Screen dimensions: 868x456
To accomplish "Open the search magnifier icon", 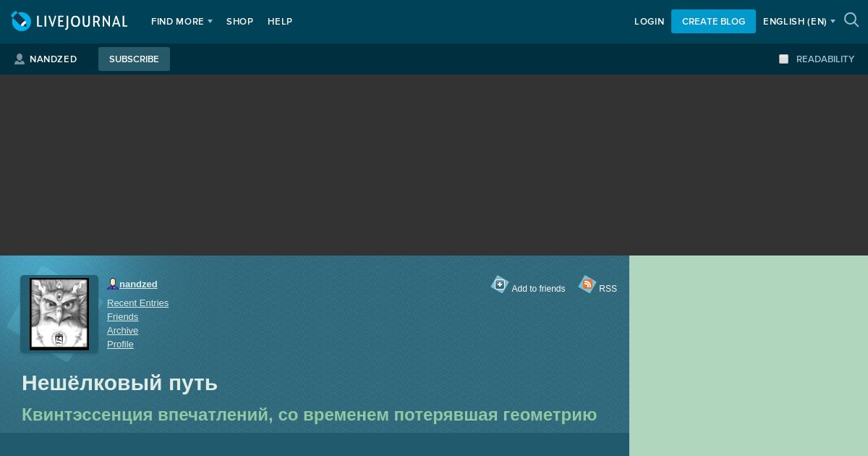I will click(851, 20).
